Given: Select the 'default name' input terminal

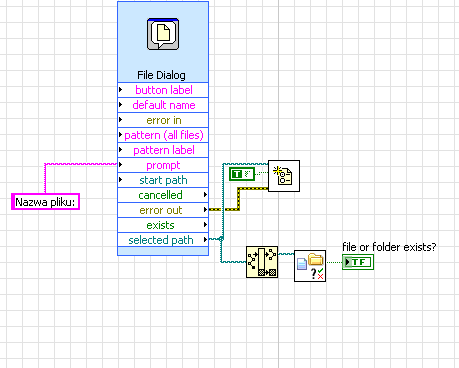Looking at the screenshot, I should [163, 105].
